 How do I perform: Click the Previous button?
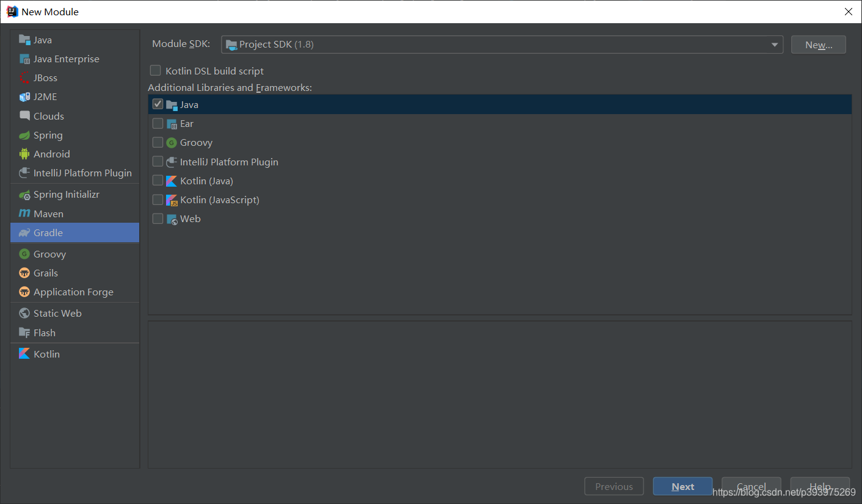click(x=614, y=486)
